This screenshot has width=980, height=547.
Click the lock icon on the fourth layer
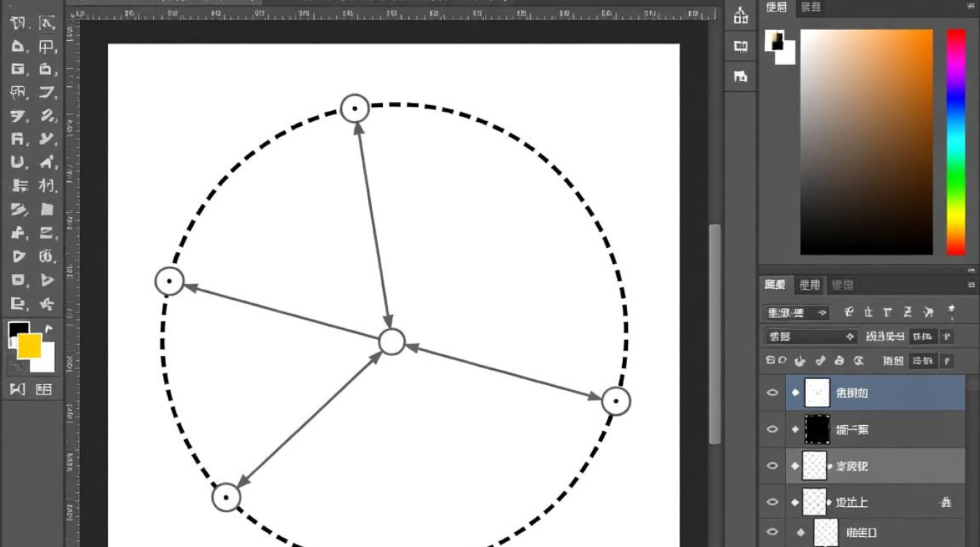click(x=946, y=502)
